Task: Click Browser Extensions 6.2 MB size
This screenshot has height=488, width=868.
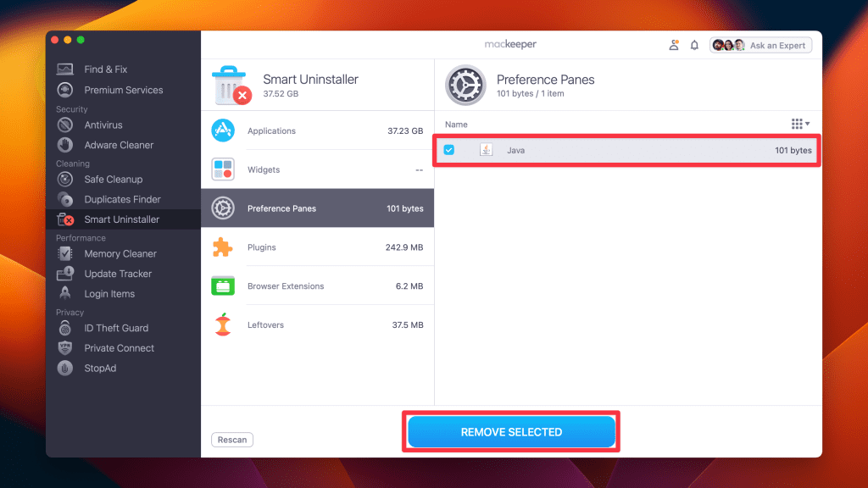Action: tap(409, 286)
